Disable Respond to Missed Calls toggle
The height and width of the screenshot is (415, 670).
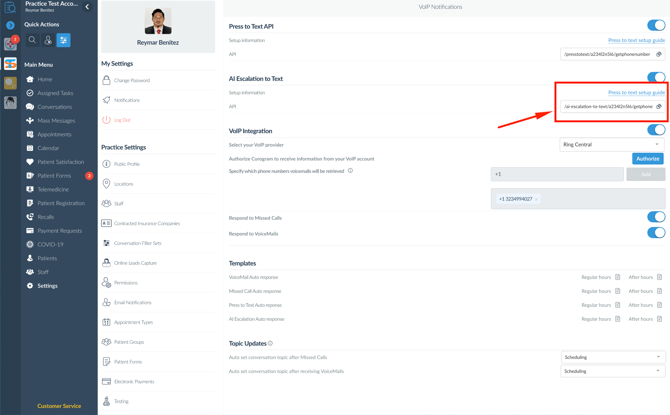pyautogui.click(x=656, y=217)
